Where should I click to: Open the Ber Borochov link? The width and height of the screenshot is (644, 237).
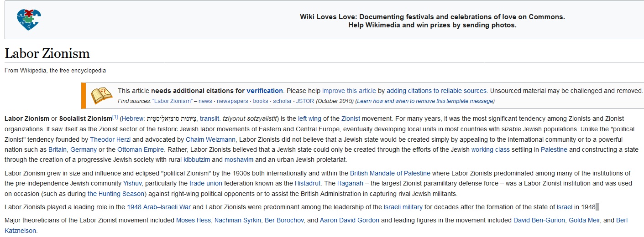point(285,220)
